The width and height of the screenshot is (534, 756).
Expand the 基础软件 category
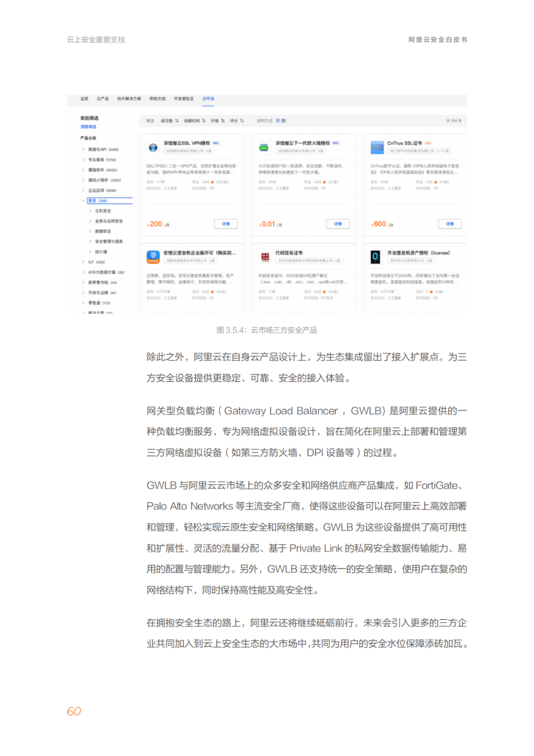[83, 170]
